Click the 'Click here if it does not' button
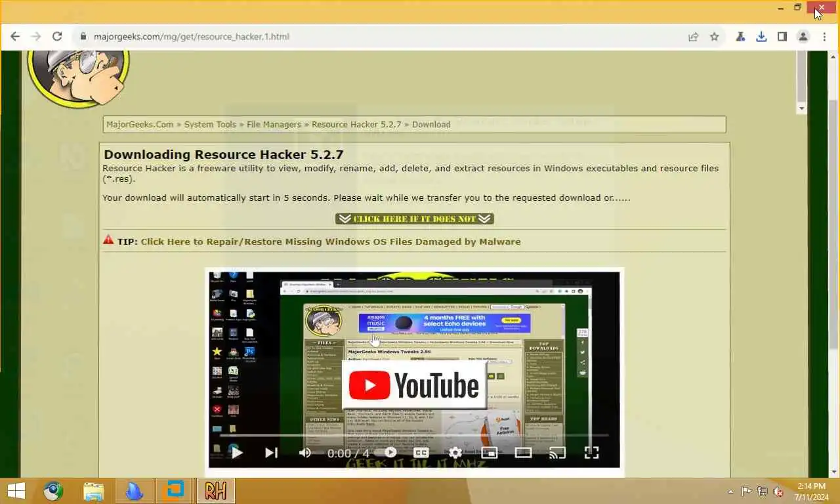The height and width of the screenshot is (504, 840). tap(415, 219)
